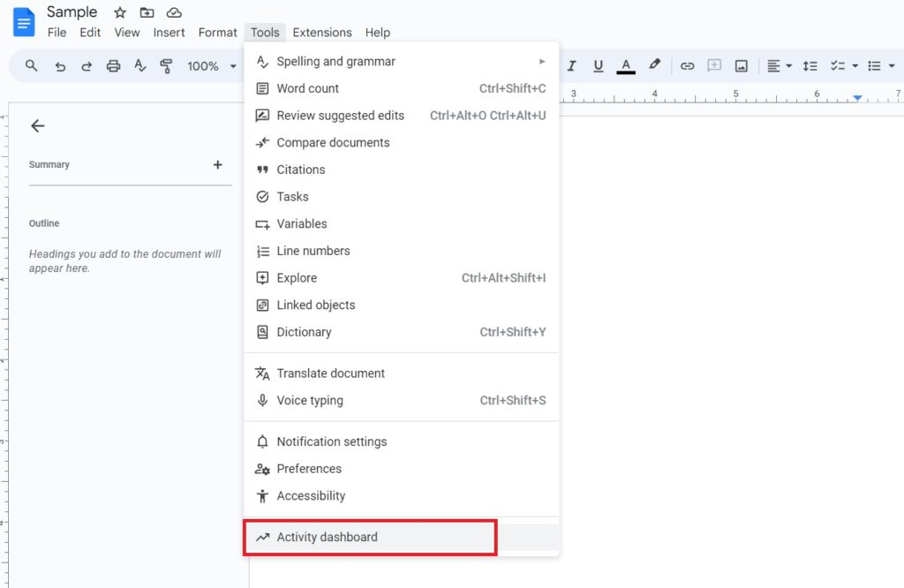The width and height of the screenshot is (904, 588).
Task: Open the search document field
Action: [31, 65]
